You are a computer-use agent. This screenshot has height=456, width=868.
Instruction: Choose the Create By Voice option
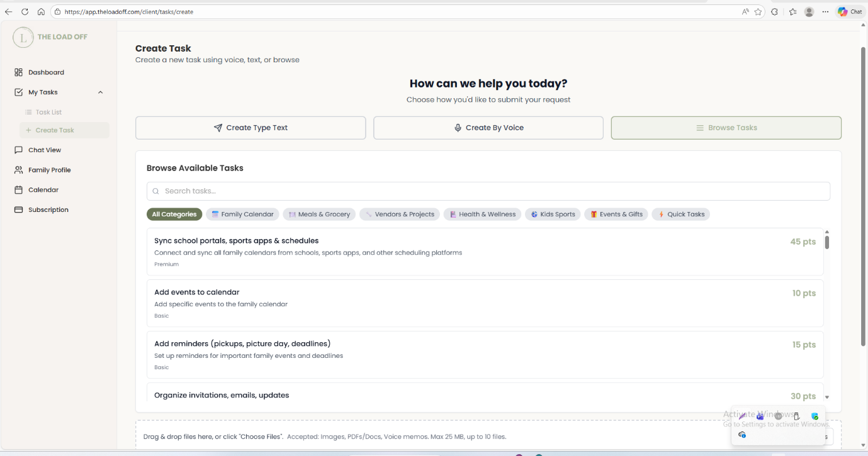(x=488, y=128)
